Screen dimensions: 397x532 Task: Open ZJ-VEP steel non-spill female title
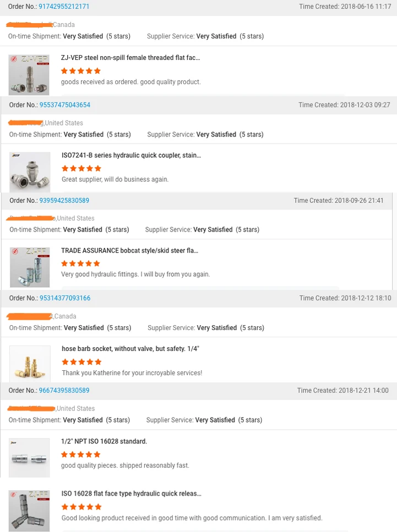click(x=130, y=58)
